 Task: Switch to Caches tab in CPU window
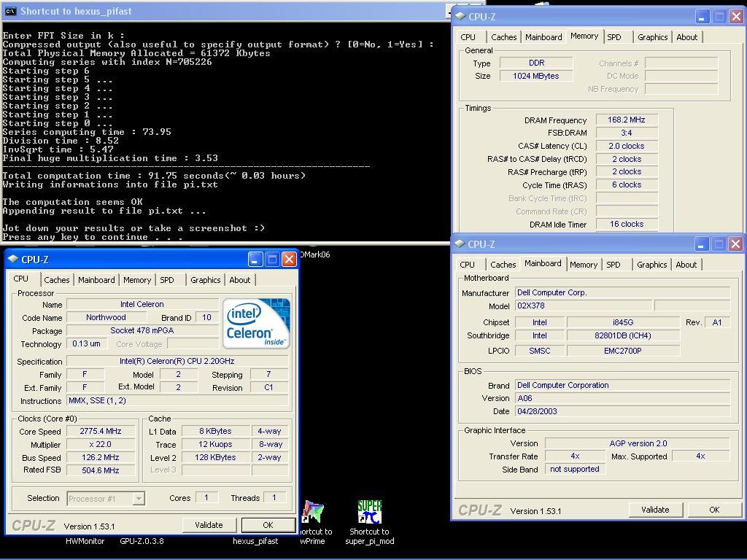click(x=57, y=280)
